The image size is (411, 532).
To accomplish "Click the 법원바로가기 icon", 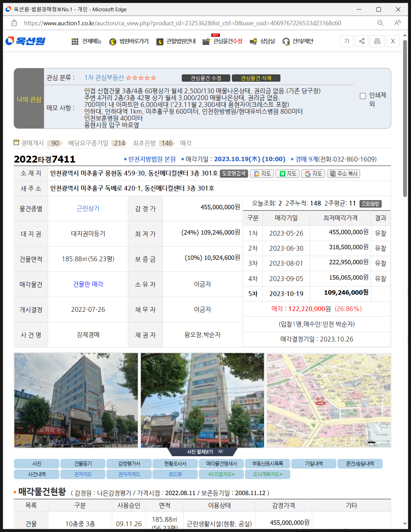I will coord(113,41).
